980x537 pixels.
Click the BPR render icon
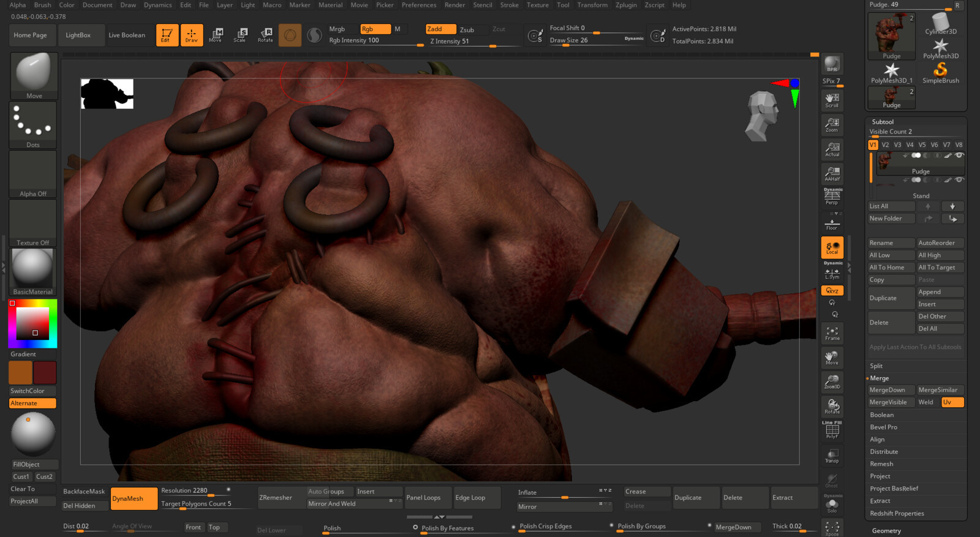pos(832,64)
